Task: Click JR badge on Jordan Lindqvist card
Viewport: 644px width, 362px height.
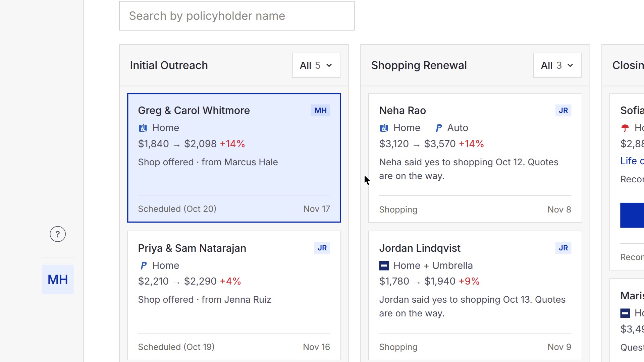Action: [x=563, y=248]
